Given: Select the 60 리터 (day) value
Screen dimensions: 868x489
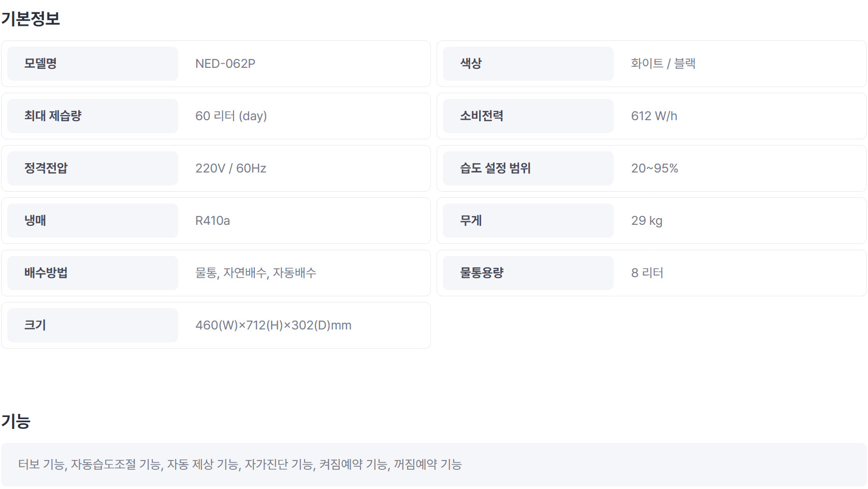Looking at the screenshot, I should click(231, 116).
